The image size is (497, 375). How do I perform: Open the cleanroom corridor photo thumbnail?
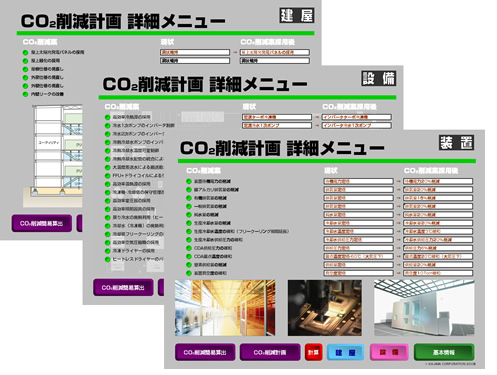pos(225,308)
